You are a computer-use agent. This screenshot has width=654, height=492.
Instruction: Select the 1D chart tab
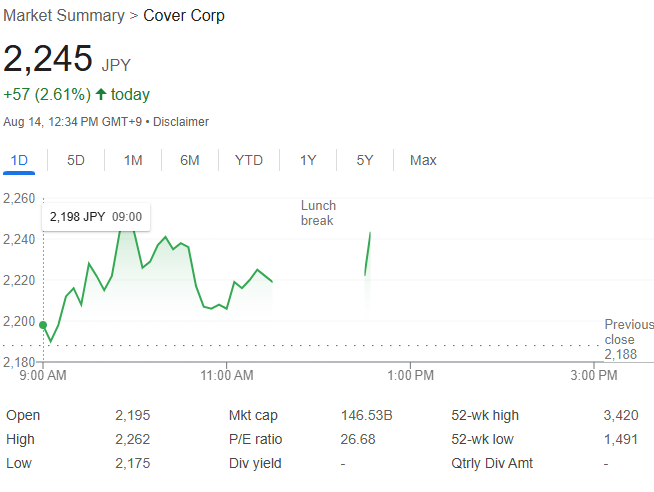click(x=19, y=160)
